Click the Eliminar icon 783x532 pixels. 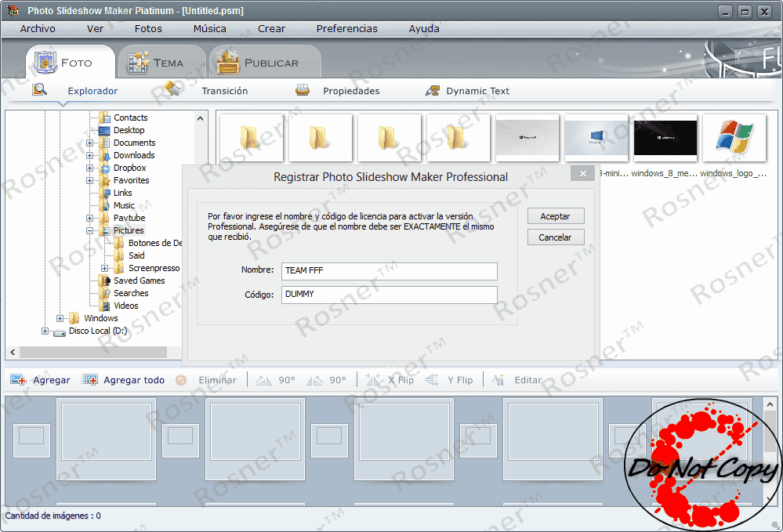tap(181, 380)
